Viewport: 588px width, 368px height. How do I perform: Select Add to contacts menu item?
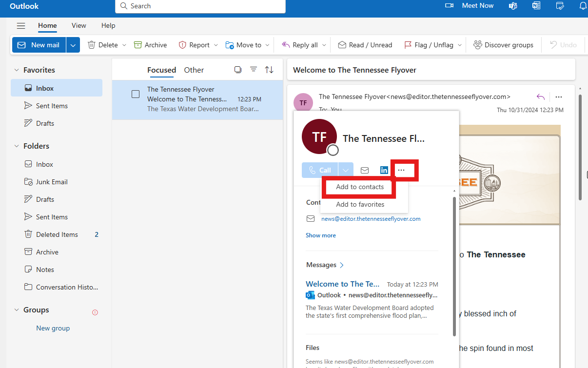360,187
